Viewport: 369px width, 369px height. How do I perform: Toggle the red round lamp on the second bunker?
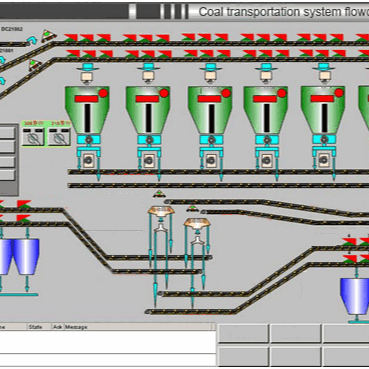tap(164, 93)
